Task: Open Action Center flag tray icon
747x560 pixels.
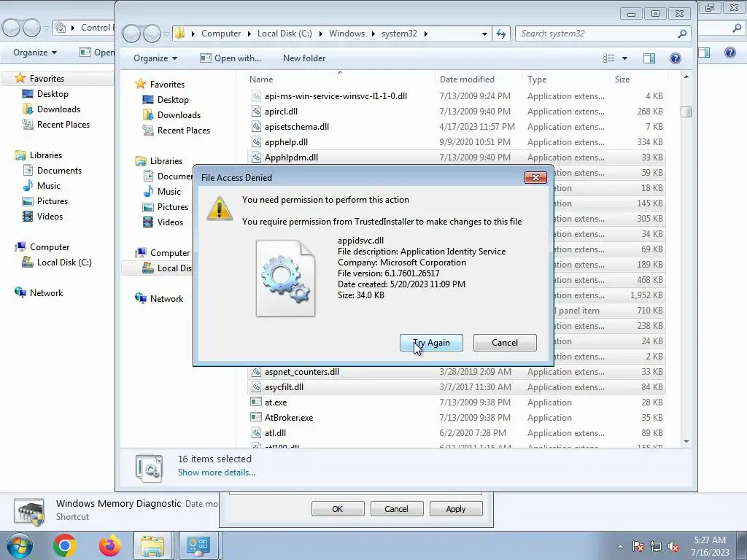Action: [x=638, y=546]
